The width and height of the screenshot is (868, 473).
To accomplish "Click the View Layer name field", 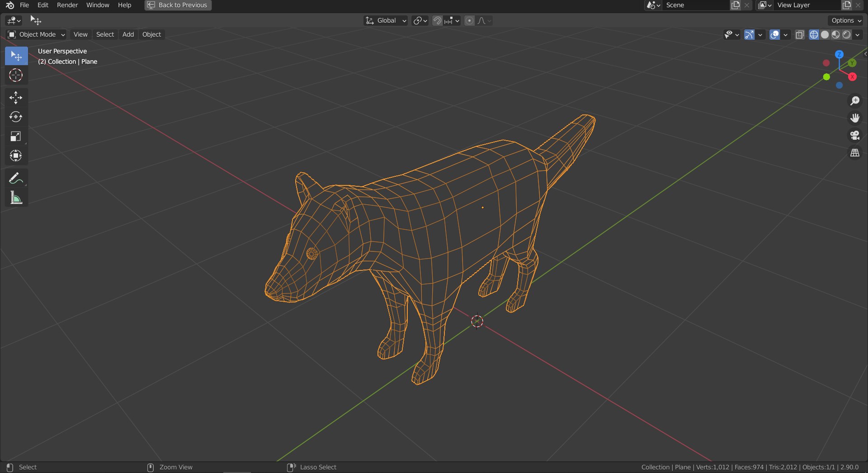I will coord(807,5).
